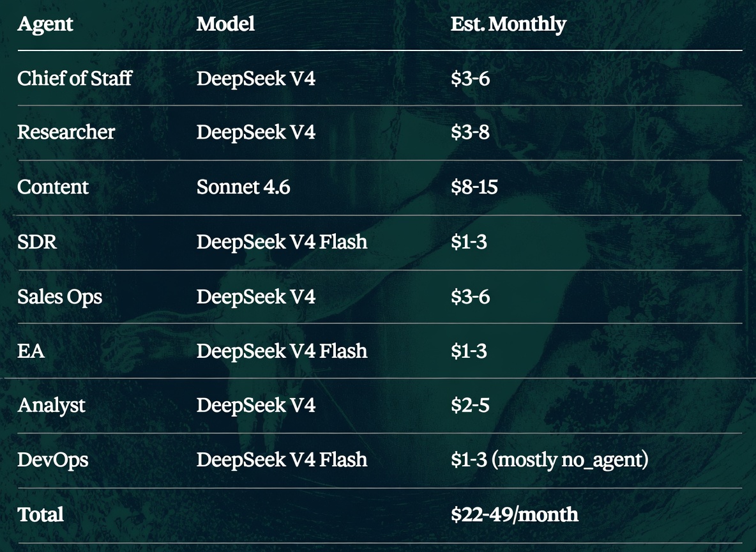Select the Analyst agent cell
Image resolution: width=756 pixels, height=552 pixels.
[52, 405]
